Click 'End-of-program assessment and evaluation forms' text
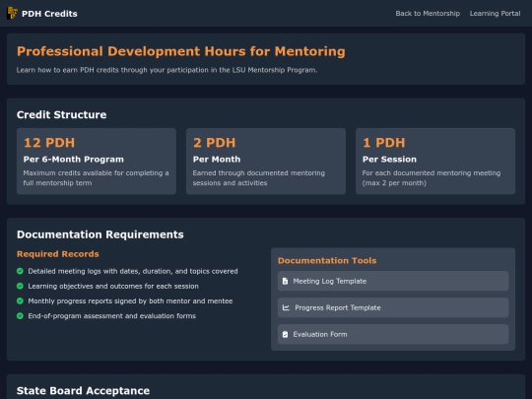 tap(112, 316)
